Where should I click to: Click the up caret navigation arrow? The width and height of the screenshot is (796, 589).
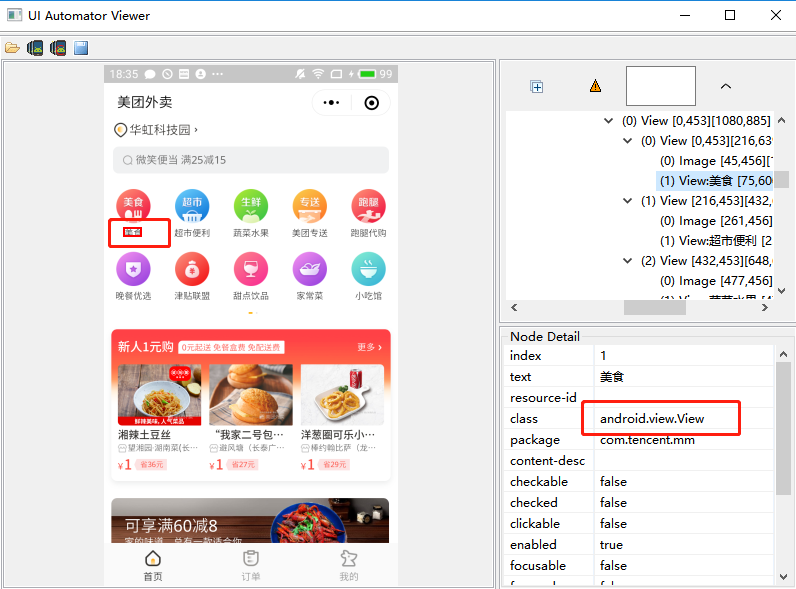(726, 86)
